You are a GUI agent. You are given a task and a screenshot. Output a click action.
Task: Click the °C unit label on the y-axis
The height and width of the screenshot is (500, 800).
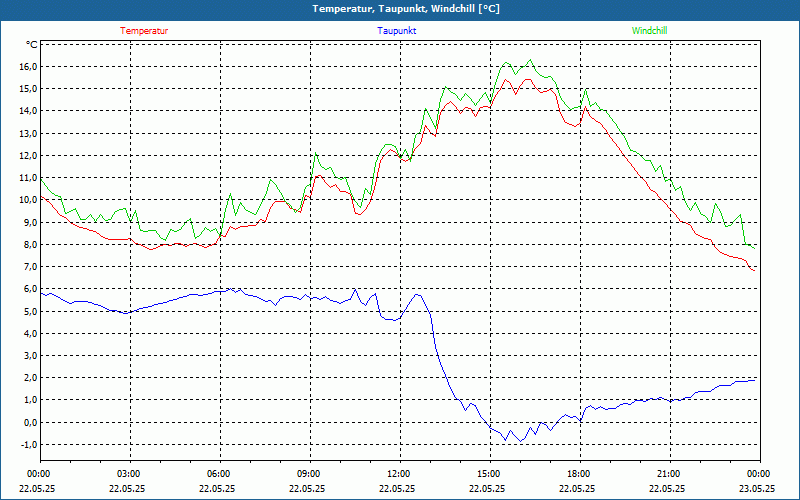(x=32, y=45)
